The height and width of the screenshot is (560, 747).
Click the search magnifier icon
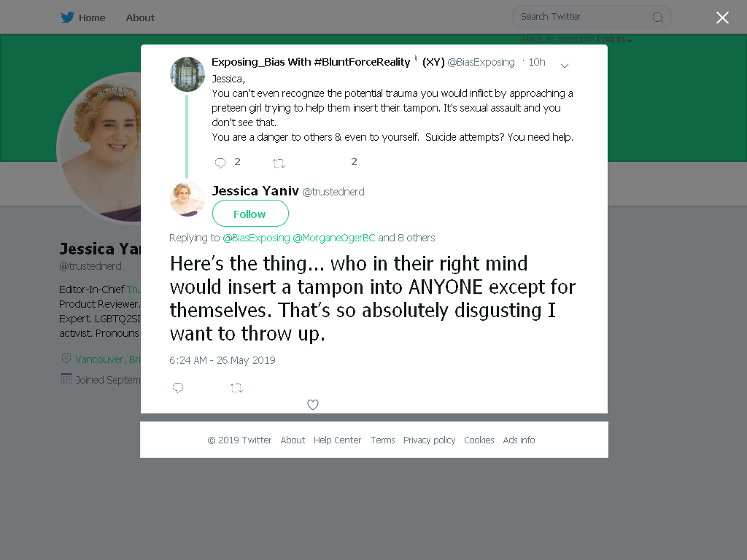point(658,17)
